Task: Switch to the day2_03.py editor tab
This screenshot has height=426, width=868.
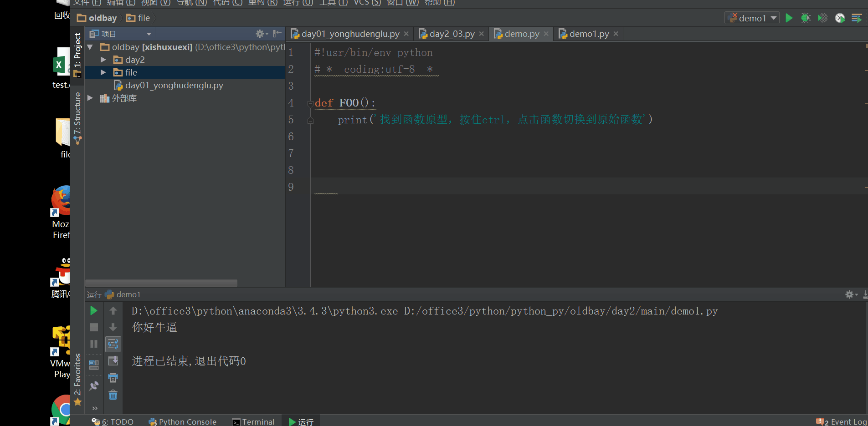Action: tap(452, 34)
